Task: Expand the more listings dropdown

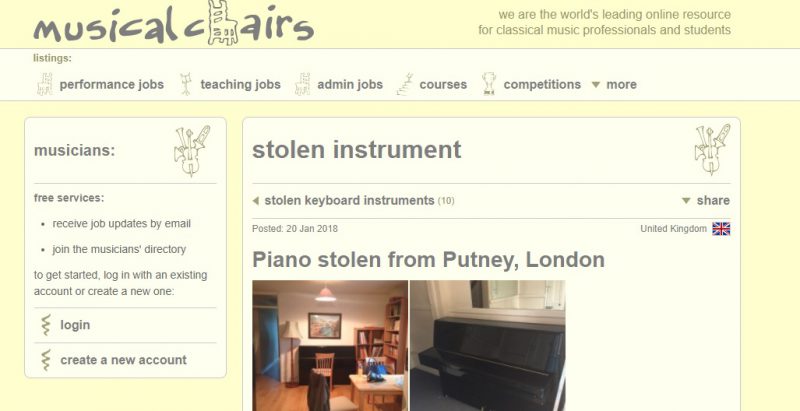Action: [614, 85]
